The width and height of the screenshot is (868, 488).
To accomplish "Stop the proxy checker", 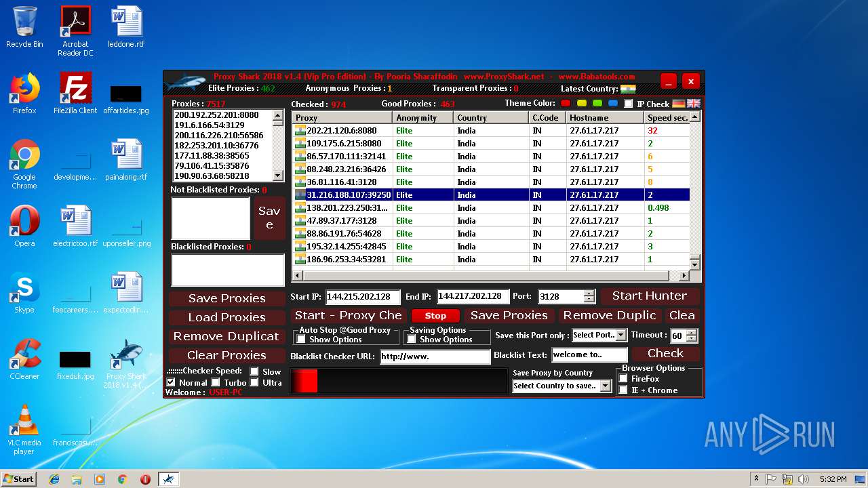I will tap(435, 316).
